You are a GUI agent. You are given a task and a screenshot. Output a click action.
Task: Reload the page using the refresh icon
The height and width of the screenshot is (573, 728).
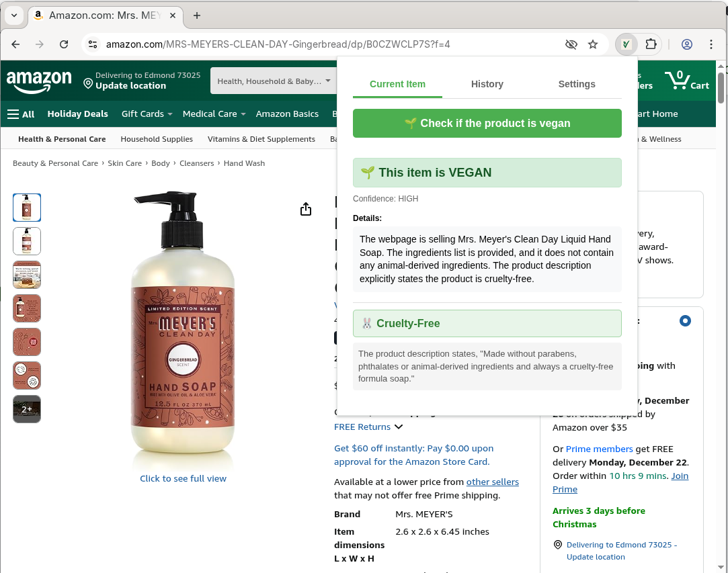[x=64, y=44]
